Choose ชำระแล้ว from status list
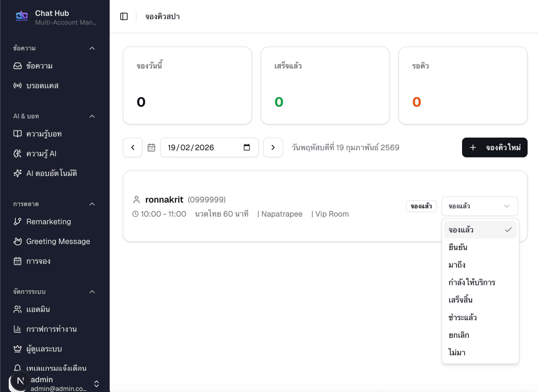The height and width of the screenshot is (392, 538). 462,317
